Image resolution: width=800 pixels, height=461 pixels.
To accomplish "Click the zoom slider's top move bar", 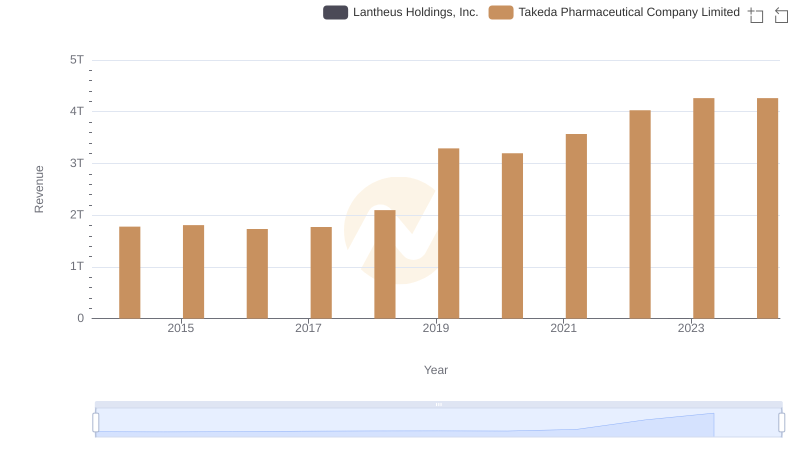I will pos(439,404).
